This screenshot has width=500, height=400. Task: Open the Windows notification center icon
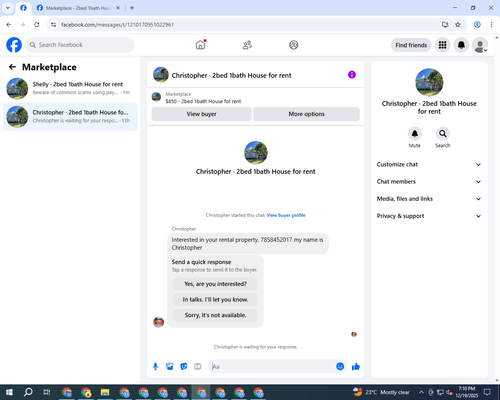tap(487, 392)
